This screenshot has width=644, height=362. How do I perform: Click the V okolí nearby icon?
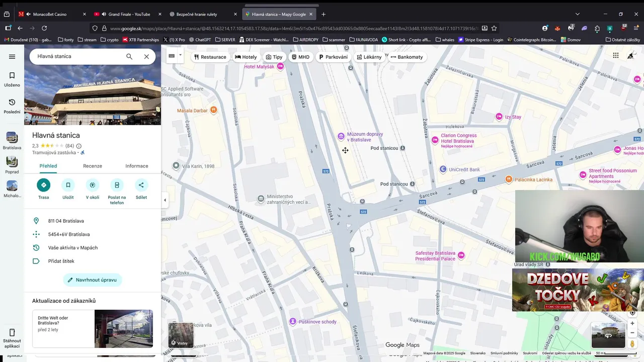click(x=93, y=185)
